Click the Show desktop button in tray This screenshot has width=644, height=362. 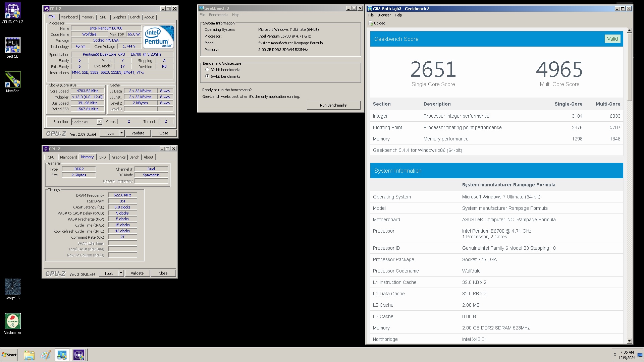[640, 355]
